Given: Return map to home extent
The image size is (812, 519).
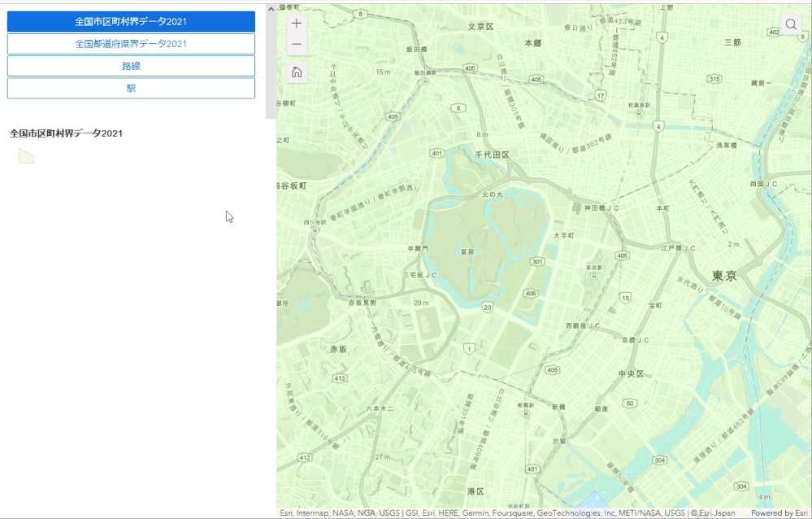Looking at the screenshot, I should tap(297, 72).
